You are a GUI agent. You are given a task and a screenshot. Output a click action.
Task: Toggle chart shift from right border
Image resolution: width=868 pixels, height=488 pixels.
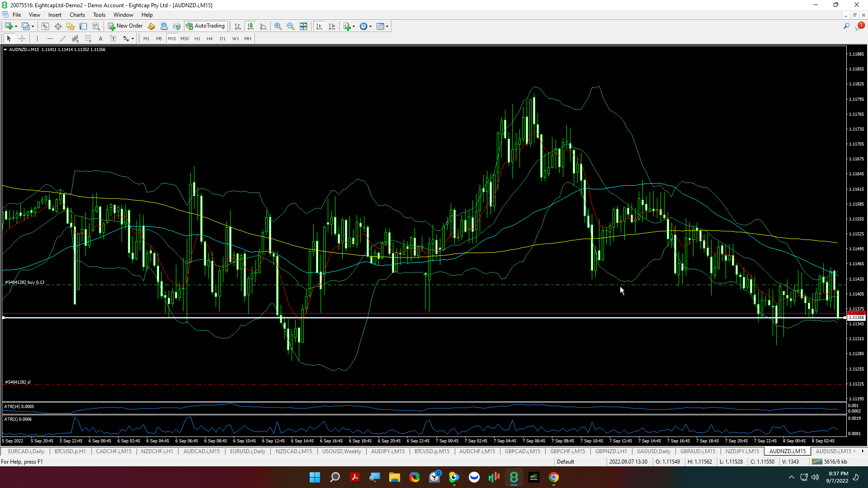(332, 26)
